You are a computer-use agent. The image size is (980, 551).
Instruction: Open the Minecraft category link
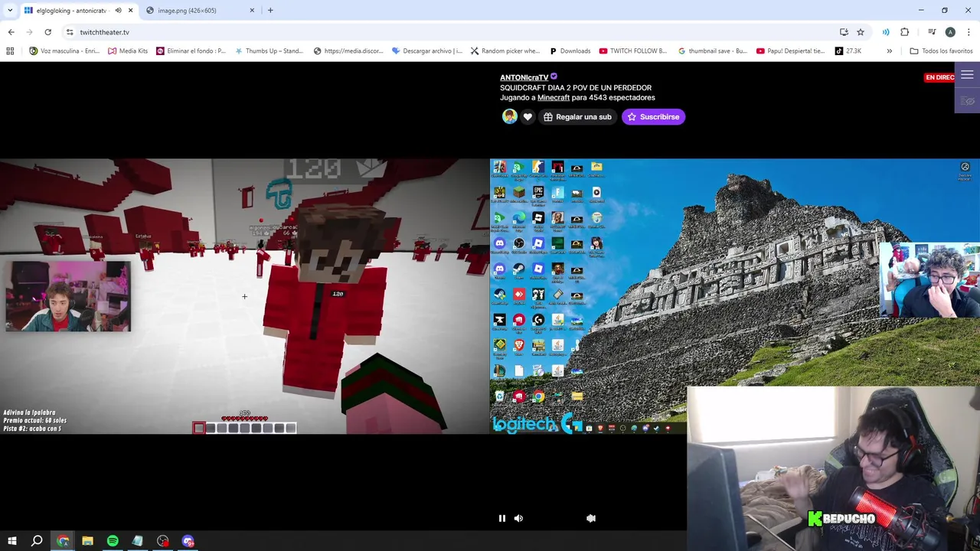554,98
